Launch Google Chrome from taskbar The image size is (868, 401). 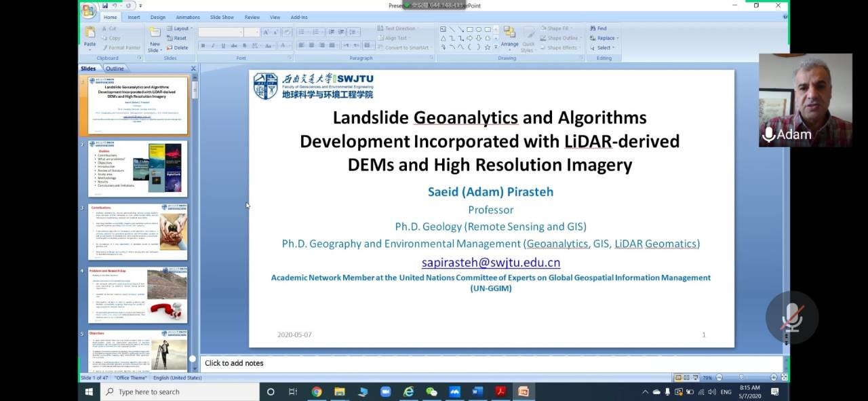[316, 392]
